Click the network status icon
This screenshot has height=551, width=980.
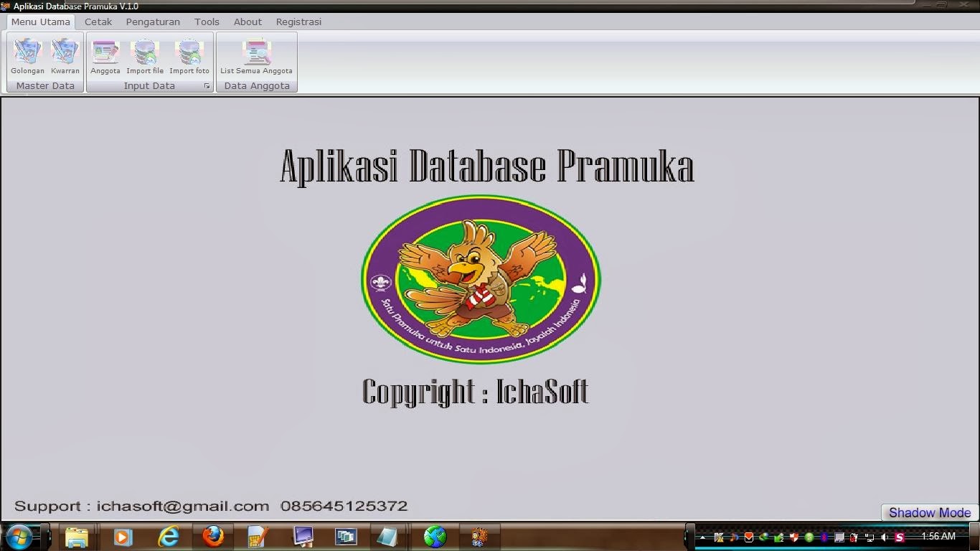[870, 537]
